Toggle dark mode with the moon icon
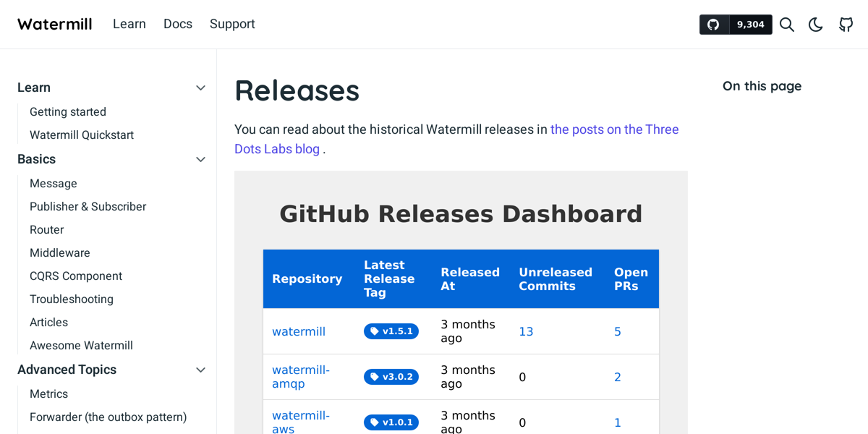Viewport: 868px width, 434px height. point(815,24)
